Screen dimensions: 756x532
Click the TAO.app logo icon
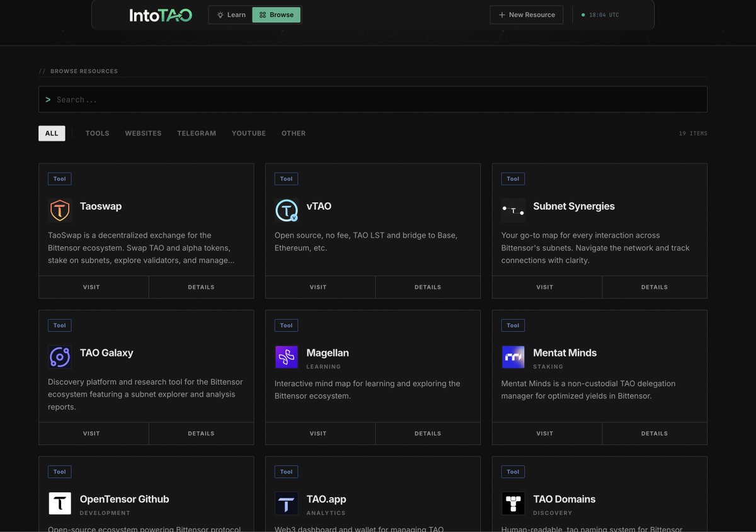(x=287, y=504)
